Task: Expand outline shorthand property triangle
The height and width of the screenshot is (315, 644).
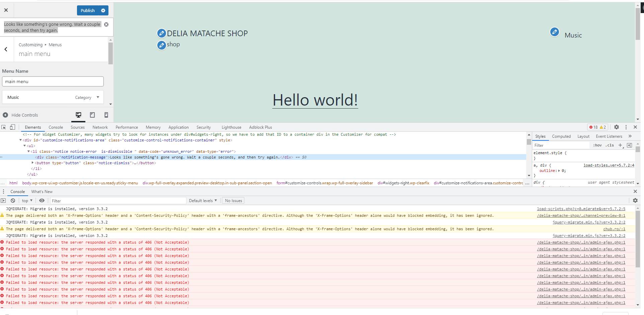Action: [x=559, y=171]
